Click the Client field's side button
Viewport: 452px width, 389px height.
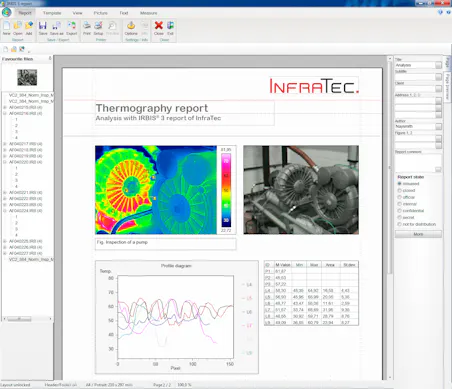[438, 89]
